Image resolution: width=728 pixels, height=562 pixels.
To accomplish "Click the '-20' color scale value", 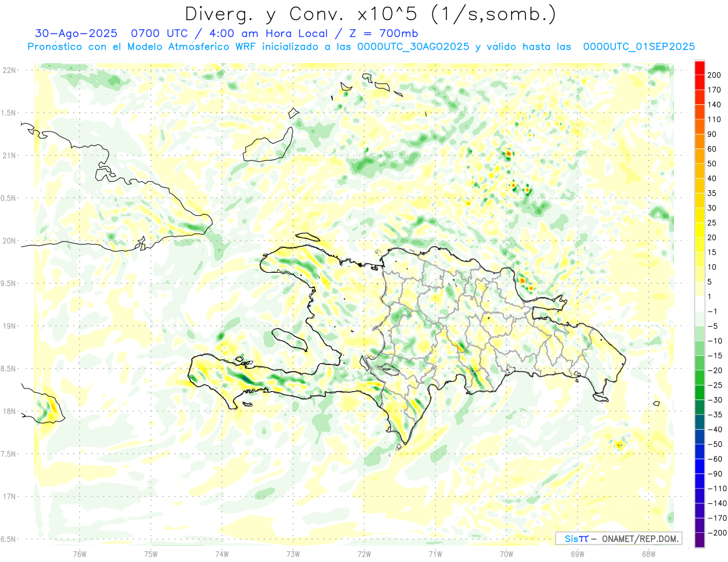I will pos(714,370).
